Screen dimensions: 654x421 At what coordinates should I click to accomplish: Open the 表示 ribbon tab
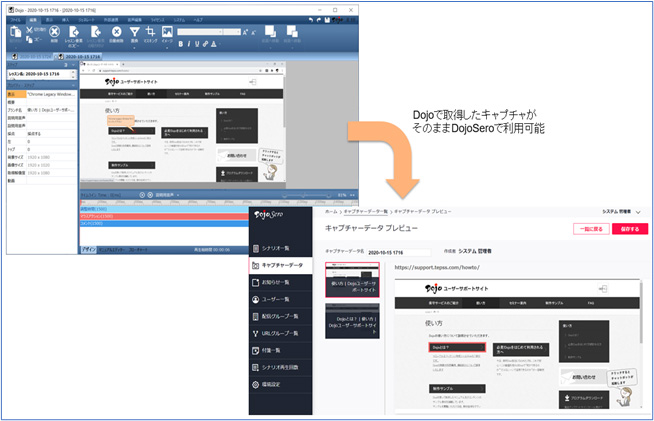(49, 20)
